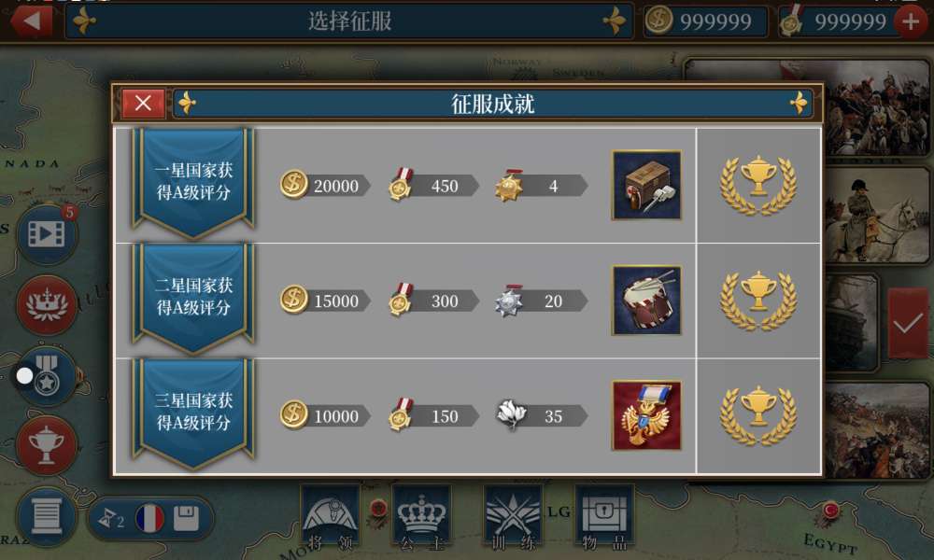This screenshot has height=560, width=934.
Task: Open the save disk icon
Action: (x=187, y=518)
